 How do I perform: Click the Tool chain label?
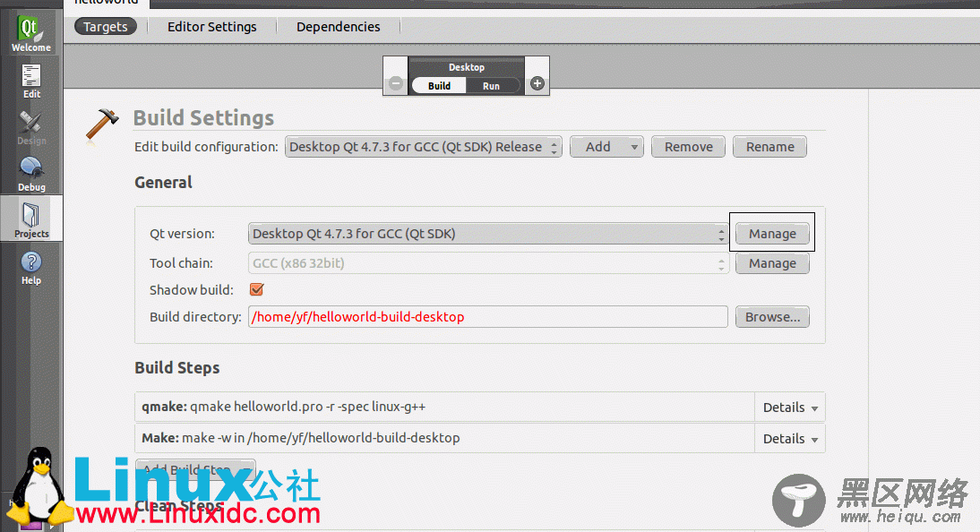click(x=181, y=263)
